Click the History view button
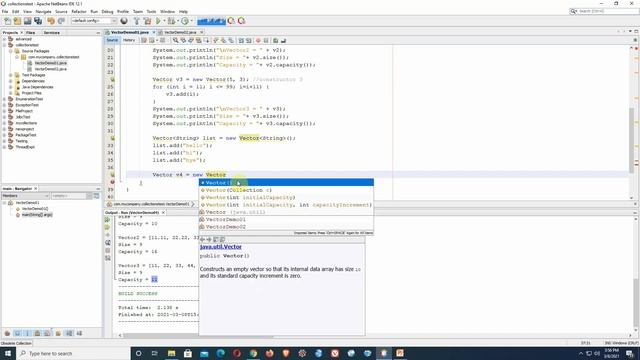 tap(129, 40)
